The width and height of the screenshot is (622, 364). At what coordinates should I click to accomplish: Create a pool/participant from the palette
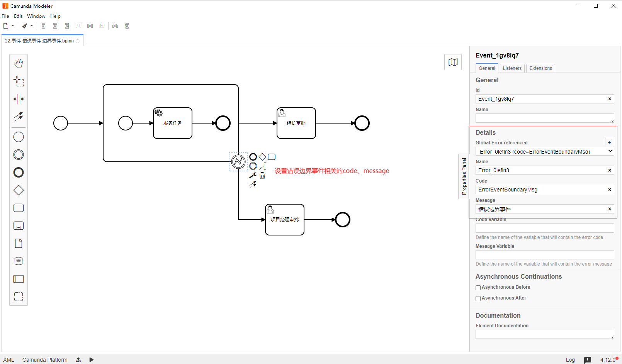pyautogui.click(x=19, y=279)
